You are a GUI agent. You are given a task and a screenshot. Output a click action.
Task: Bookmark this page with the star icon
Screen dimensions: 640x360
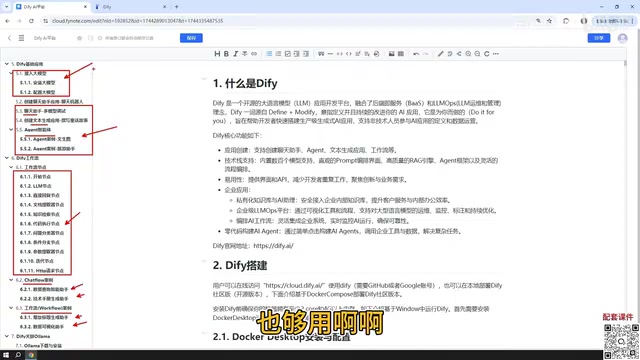coord(549,21)
